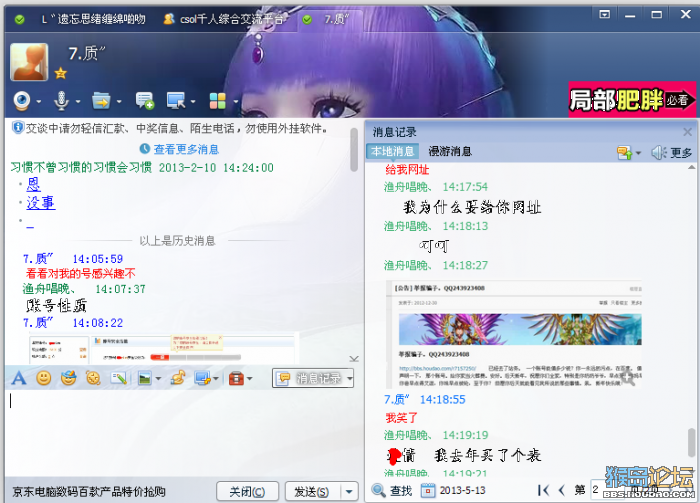This screenshot has width=700, height=503.
Task: Expand the 消息记录 button dropdown arrow
Action: [x=350, y=379]
